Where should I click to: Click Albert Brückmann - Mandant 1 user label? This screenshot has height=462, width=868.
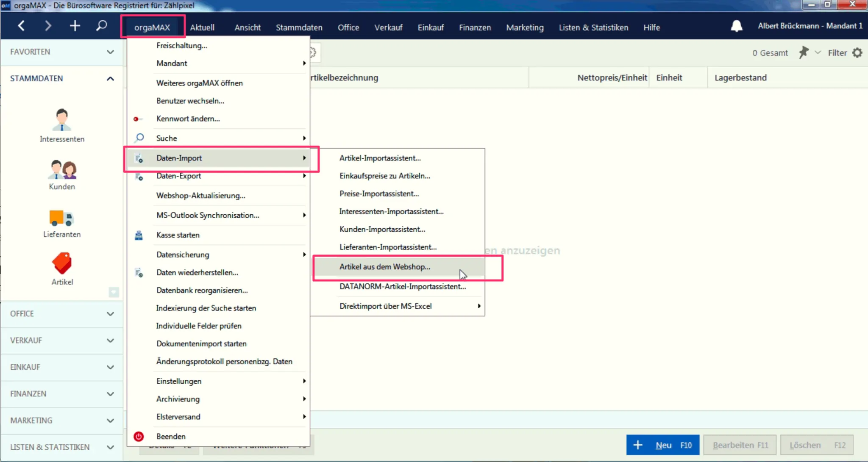[x=810, y=26]
